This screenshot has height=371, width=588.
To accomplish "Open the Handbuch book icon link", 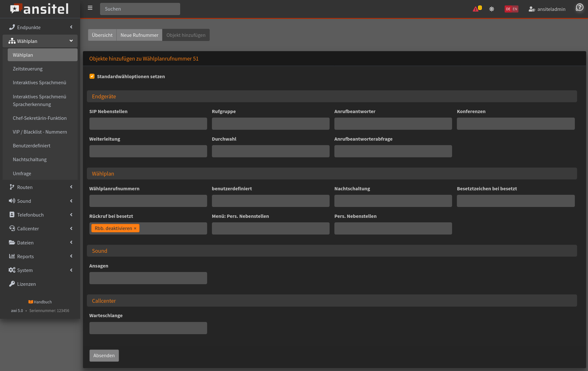I will click(x=31, y=302).
